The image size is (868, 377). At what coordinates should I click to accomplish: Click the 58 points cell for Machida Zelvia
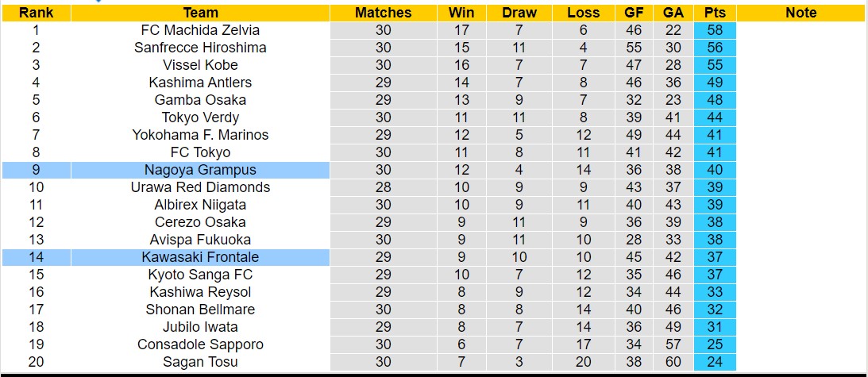[x=715, y=30]
